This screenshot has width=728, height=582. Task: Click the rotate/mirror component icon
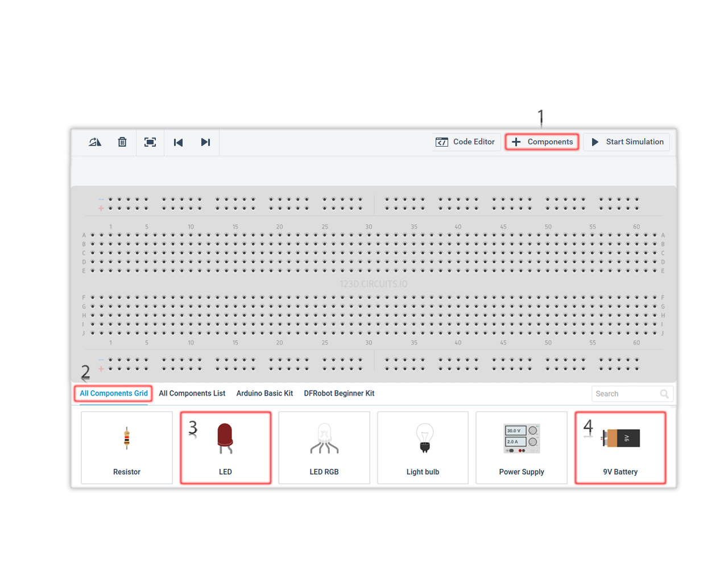pyautogui.click(x=94, y=142)
